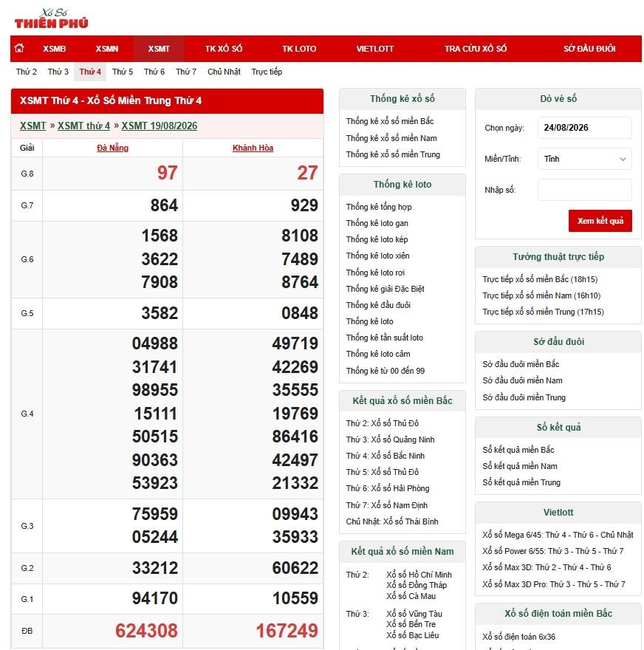Select the Thứ 4 day tab

coord(90,72)
